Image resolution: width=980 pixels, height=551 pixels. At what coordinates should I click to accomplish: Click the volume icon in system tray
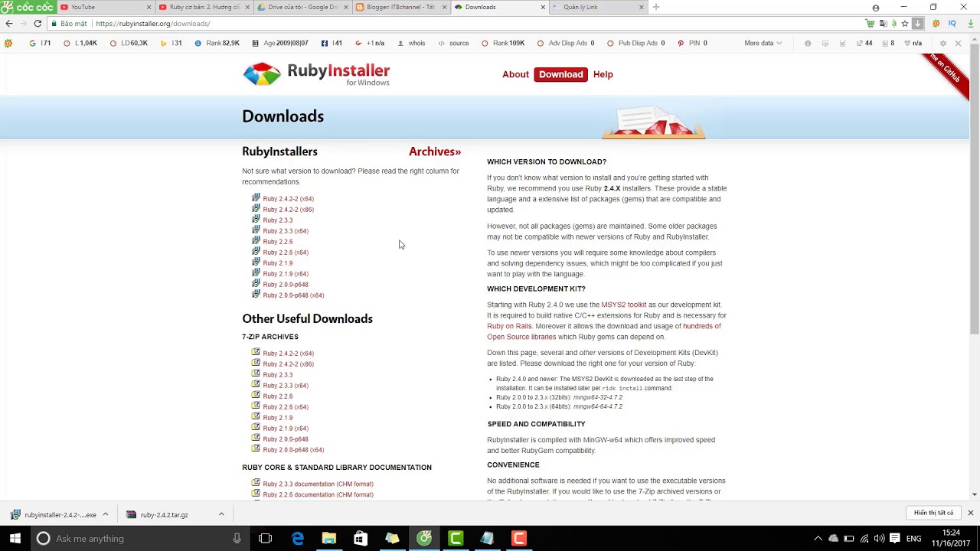point(879,539)
